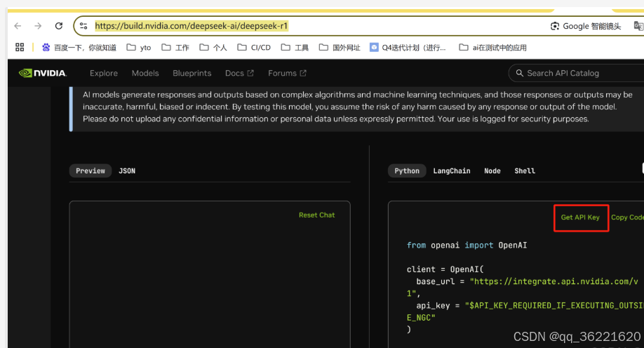Open the CI/CD bookmark folder
The width and height of the screenshot is (644, 348).
(254, 48)
